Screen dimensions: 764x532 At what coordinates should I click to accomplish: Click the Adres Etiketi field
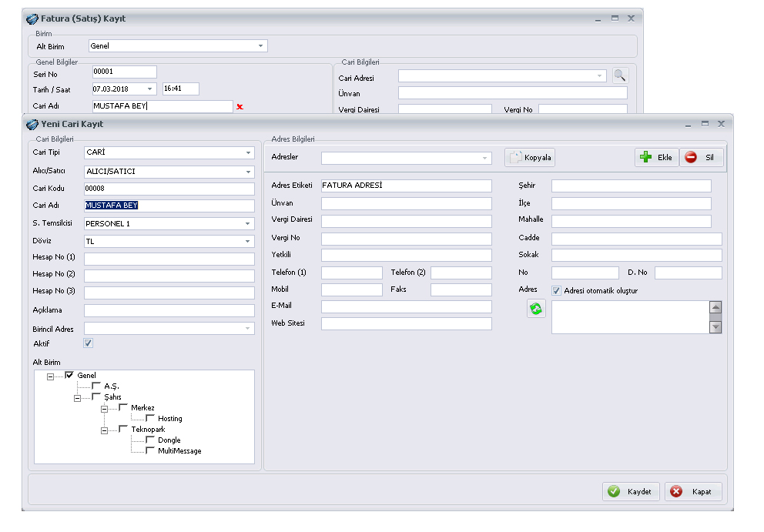pos(407,186)
